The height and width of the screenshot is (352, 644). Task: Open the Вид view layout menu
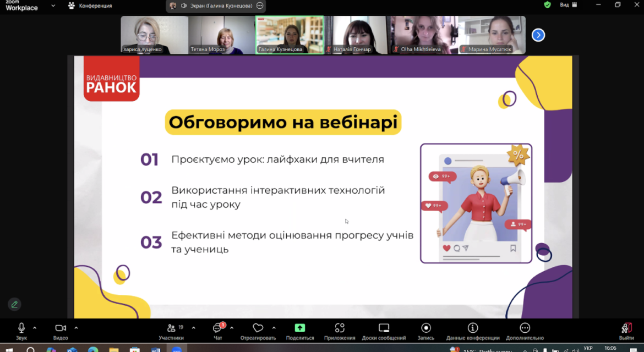point(569,5)
